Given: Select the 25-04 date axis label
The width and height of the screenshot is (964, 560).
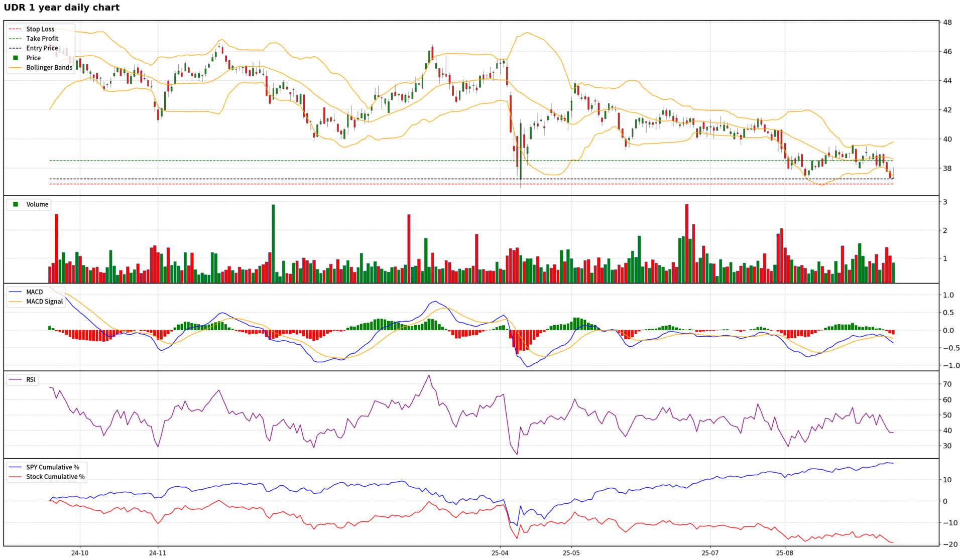Looking at the screenshot, I should 500,553.
